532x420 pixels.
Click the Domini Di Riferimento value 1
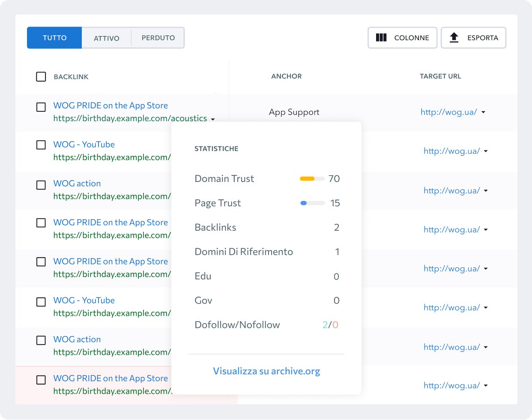pyautogui.click(x=338, y=252)
